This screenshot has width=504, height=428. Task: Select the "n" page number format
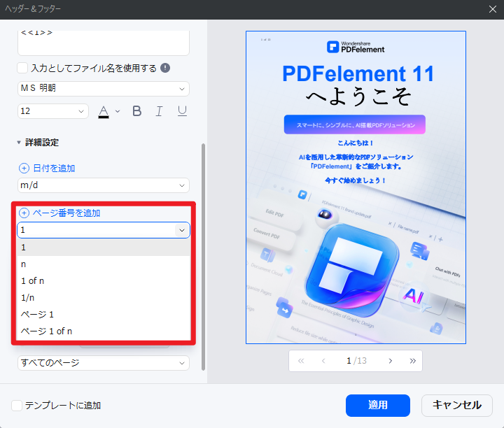click(104, 264)
